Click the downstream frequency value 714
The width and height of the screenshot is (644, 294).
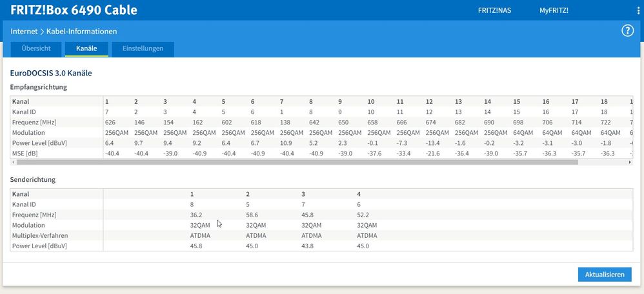tap(576, 122)
